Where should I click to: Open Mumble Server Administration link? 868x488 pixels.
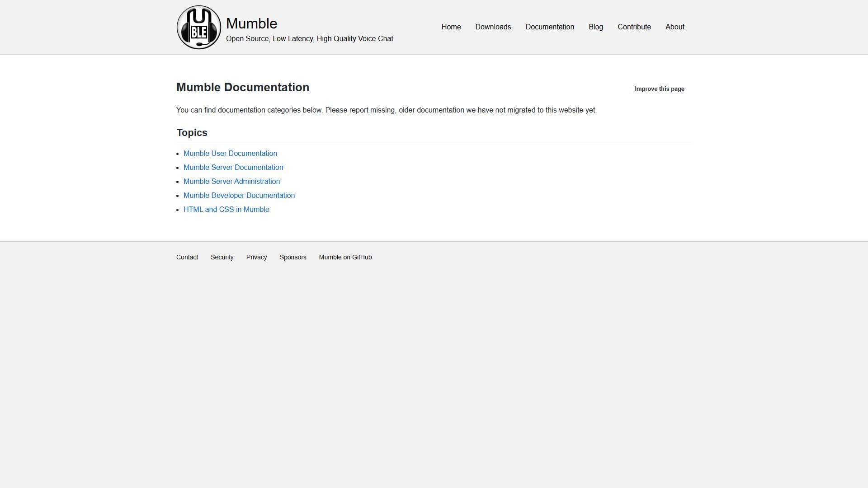(231, 181)
